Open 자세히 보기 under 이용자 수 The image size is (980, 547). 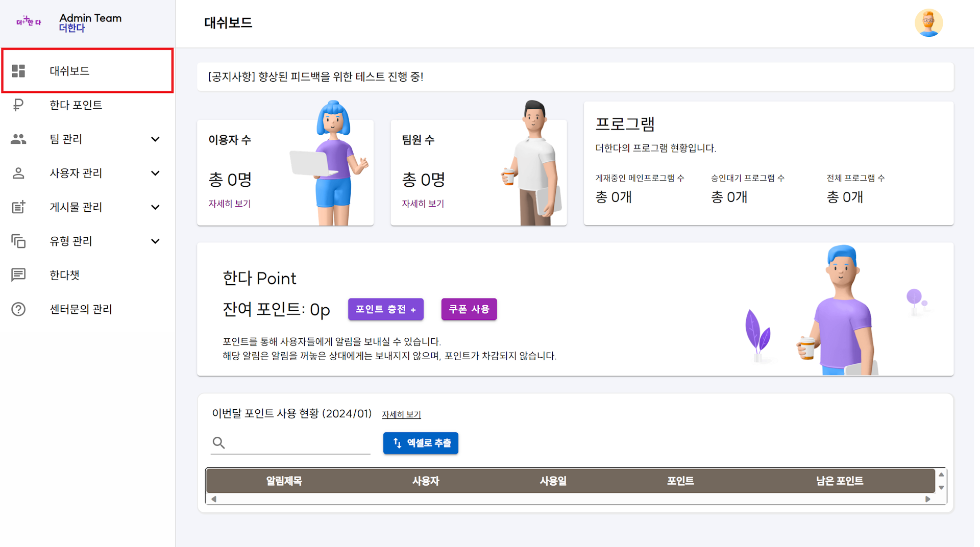229,203
